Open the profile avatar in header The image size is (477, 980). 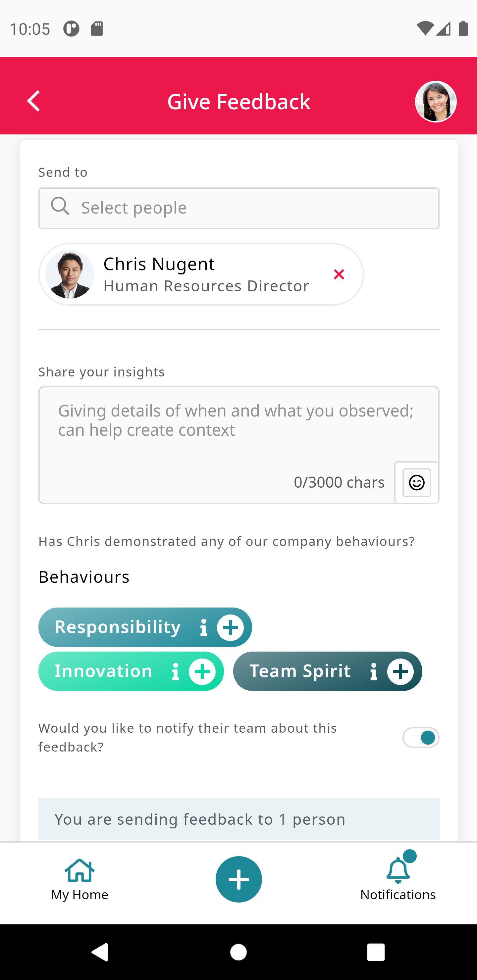pyautogui.click(x=436, y=102)
